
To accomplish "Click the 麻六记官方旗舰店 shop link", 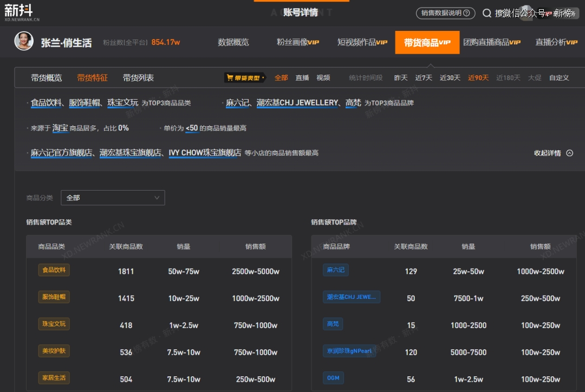I will coord(61,153).
